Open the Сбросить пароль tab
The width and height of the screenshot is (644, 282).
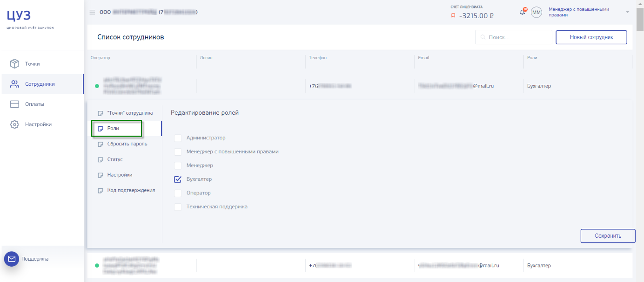tap(125, 144)
